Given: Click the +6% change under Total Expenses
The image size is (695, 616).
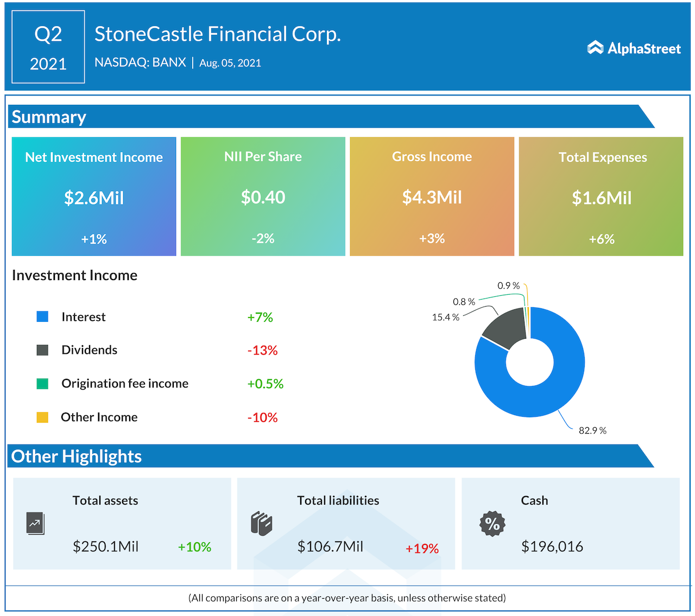Looking at the screenshot, I should 602,239.
